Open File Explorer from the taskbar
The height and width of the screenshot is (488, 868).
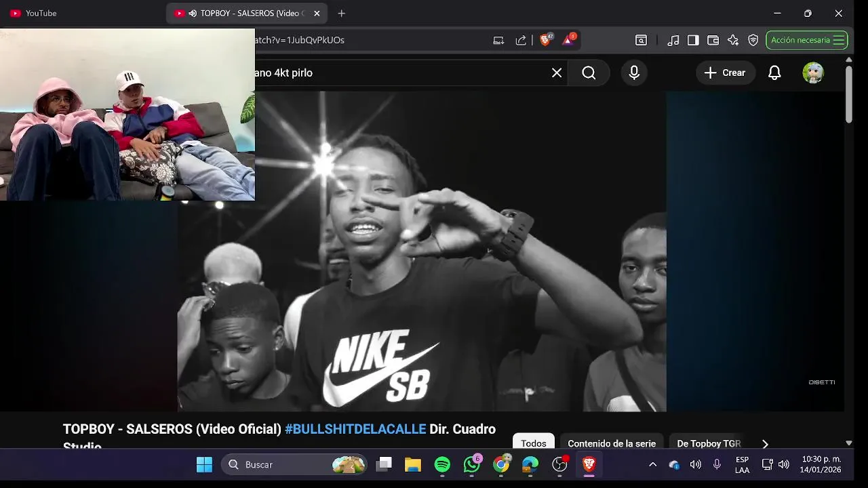pos(413,464)
